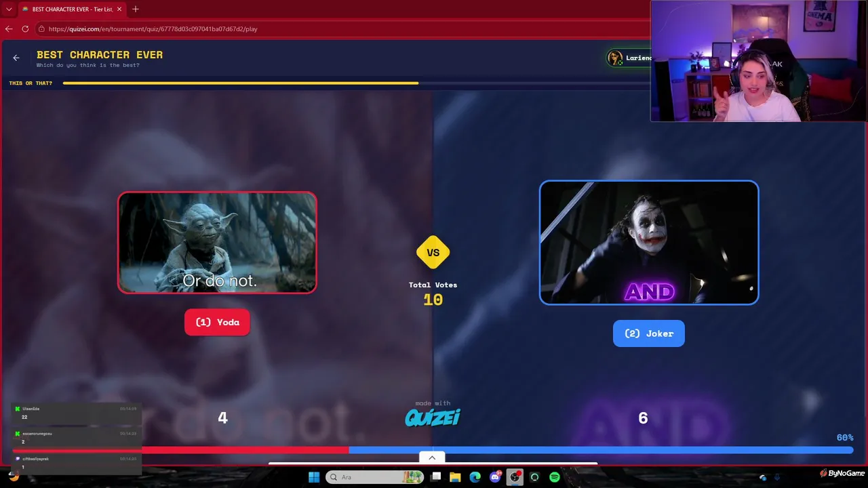Screen dimensions: 868x488
Task: Click the weather widget on taskbar
Action: point(14,476)
